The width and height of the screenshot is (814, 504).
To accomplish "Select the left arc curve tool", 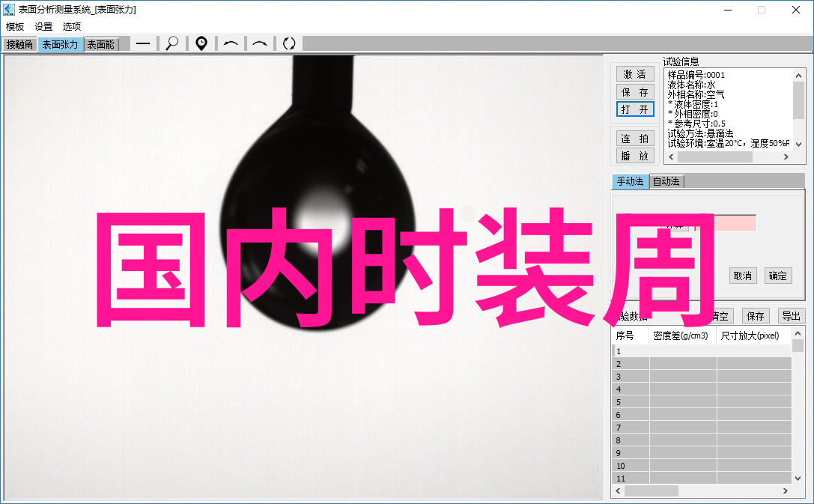I will click(x=231, y=44).
